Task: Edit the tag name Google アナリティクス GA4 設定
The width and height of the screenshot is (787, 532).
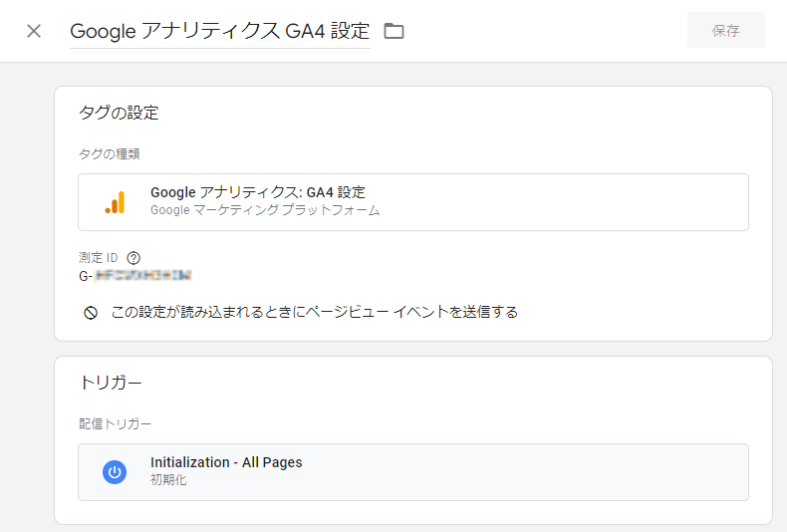Action: [x=220, y=31]
